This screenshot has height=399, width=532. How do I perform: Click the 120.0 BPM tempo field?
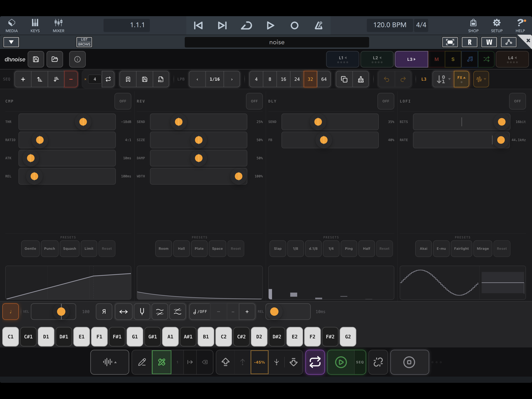390,25
